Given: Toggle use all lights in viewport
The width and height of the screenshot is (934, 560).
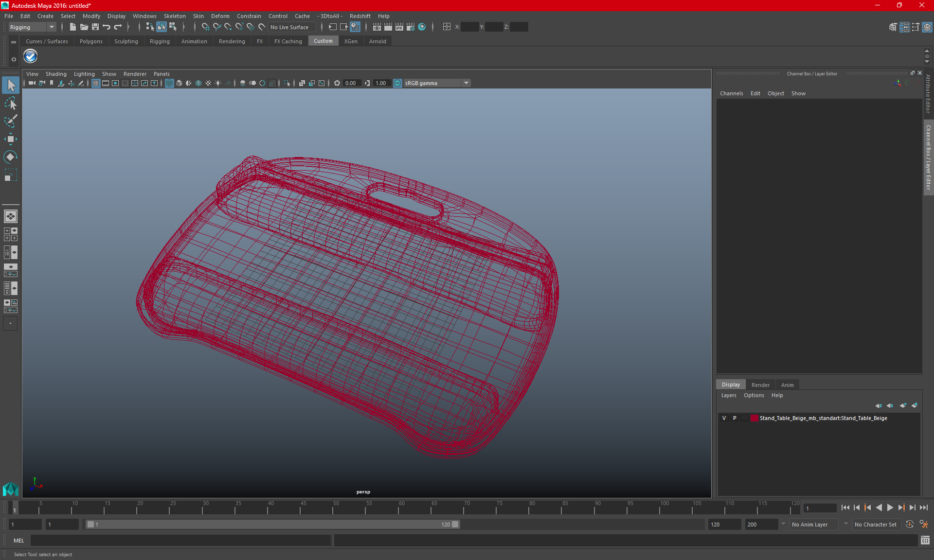Looking at the screenshot, I should pyautogui.click(x=218, y=83).
